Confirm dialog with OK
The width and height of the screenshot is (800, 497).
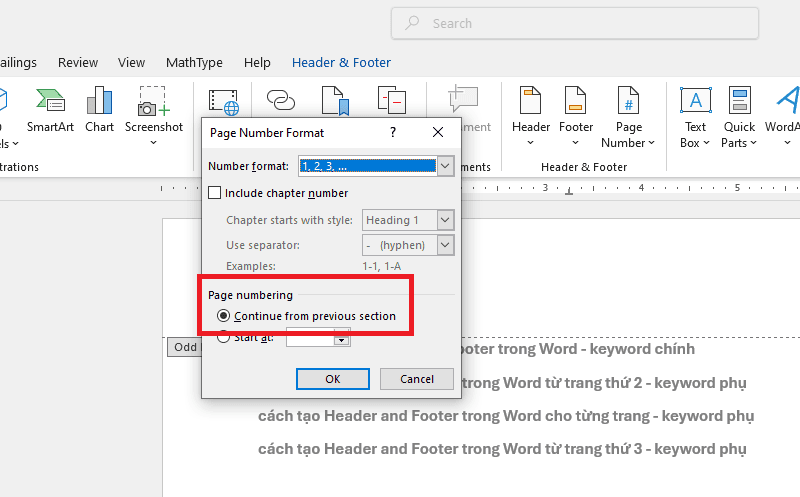click(x=333, y=379)
